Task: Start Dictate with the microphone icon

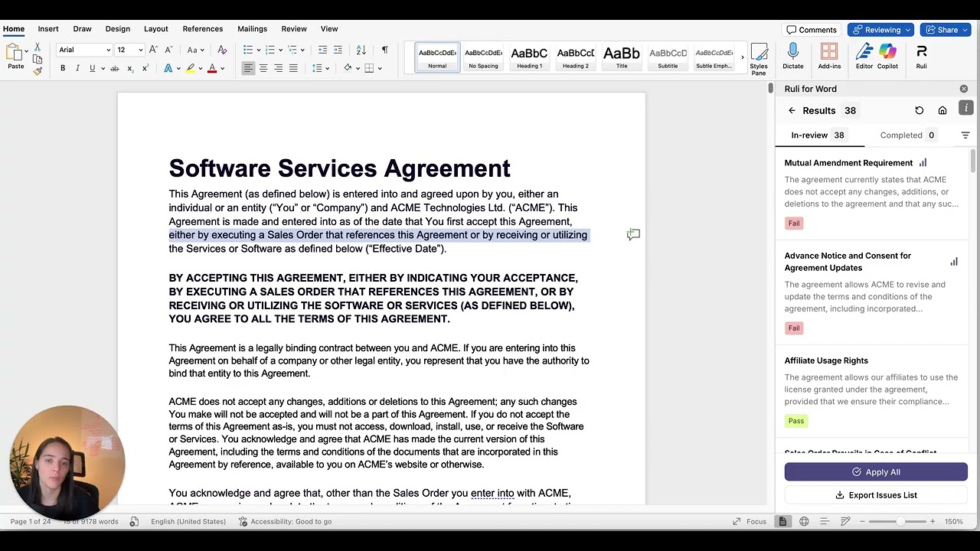Action: coord(793,57)
